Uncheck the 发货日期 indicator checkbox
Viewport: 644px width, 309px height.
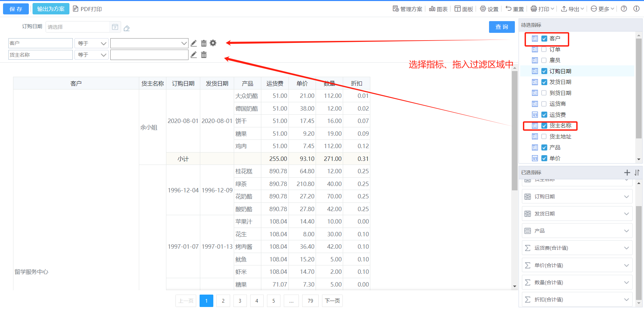[544, 82]
